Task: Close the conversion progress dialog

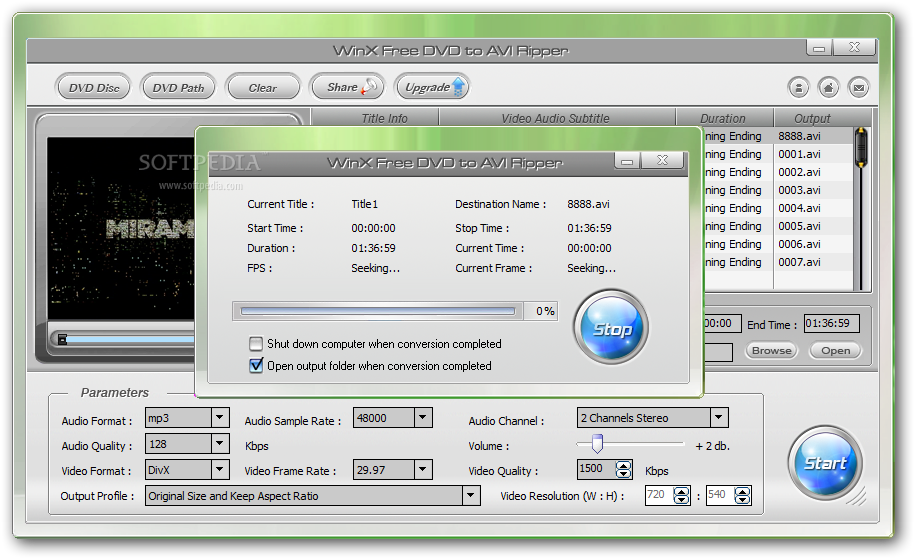Action: click(x=662, y=160)
